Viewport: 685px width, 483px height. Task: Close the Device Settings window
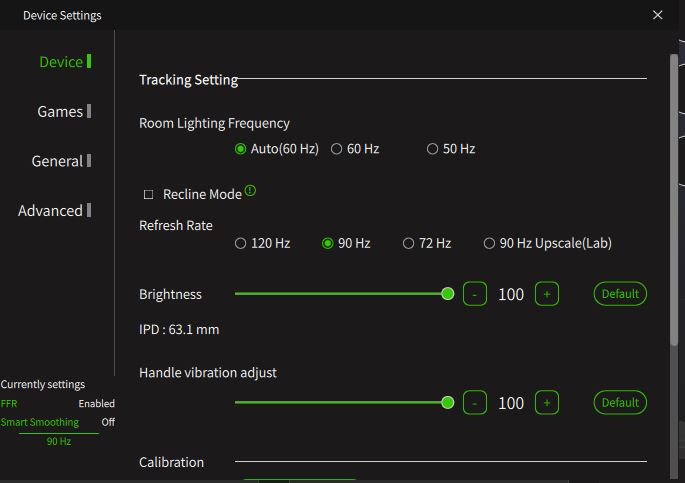tap(657, 15)
